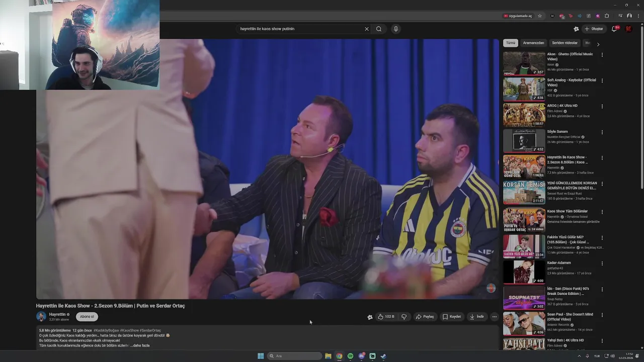The height and width of the screenshot is (362, 644).
Task: Click the blue sound-wave extension icon
Action: (580, 16)
